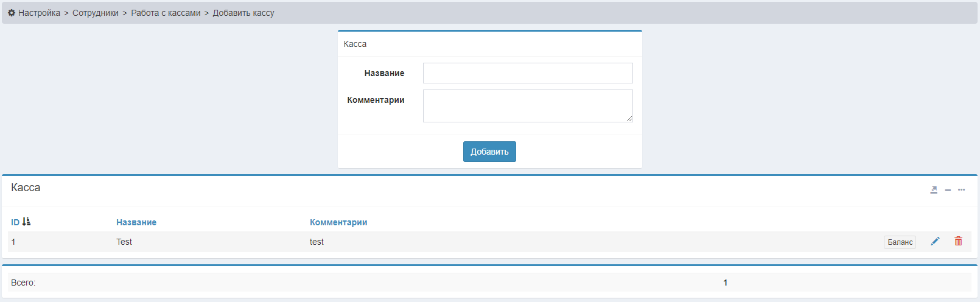Image resolution: width=980 pixels, height=302 pixels.
Task: Open Баланс for the Test cash register
Action: [x=900, y=242]
